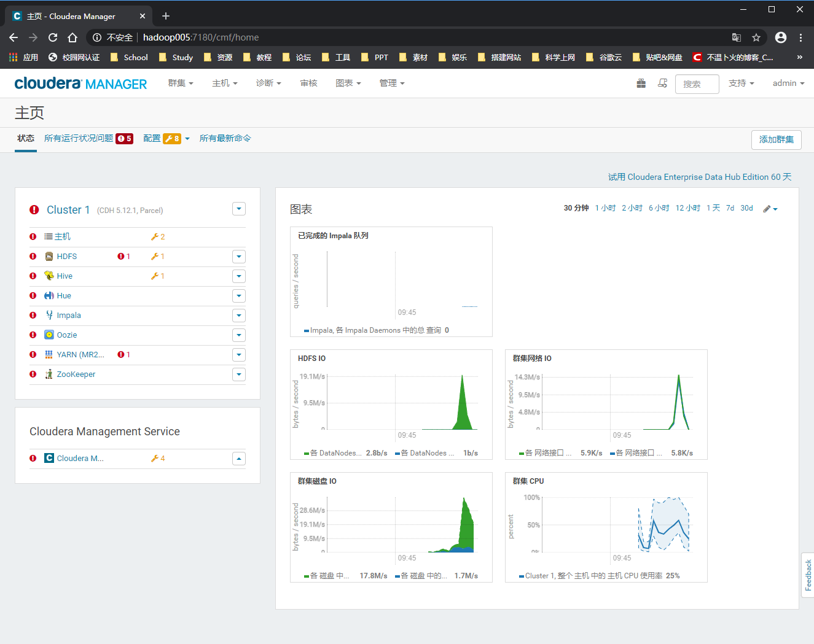The image size is (814, 644).
Task: Click the YARN service icon
Action: [49, 355]
